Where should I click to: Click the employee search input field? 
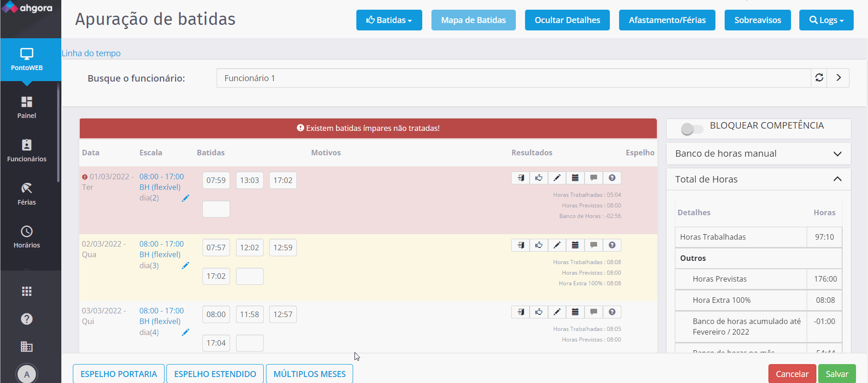click(514, 78)
